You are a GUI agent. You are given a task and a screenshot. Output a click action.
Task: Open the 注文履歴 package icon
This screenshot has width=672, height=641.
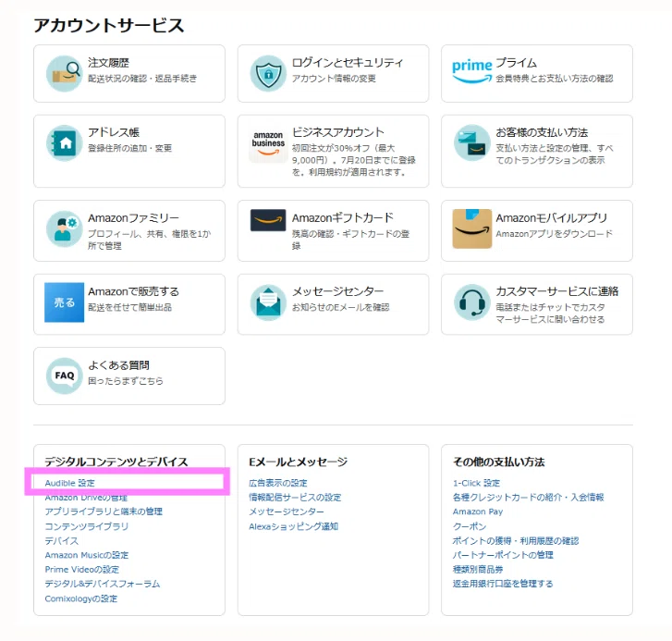[65, 73]
